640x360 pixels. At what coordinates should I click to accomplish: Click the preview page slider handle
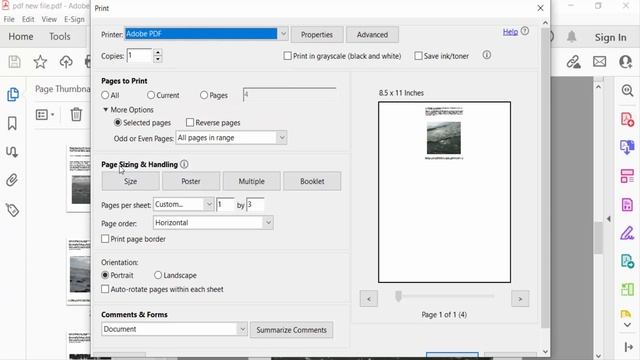[398, 296]
